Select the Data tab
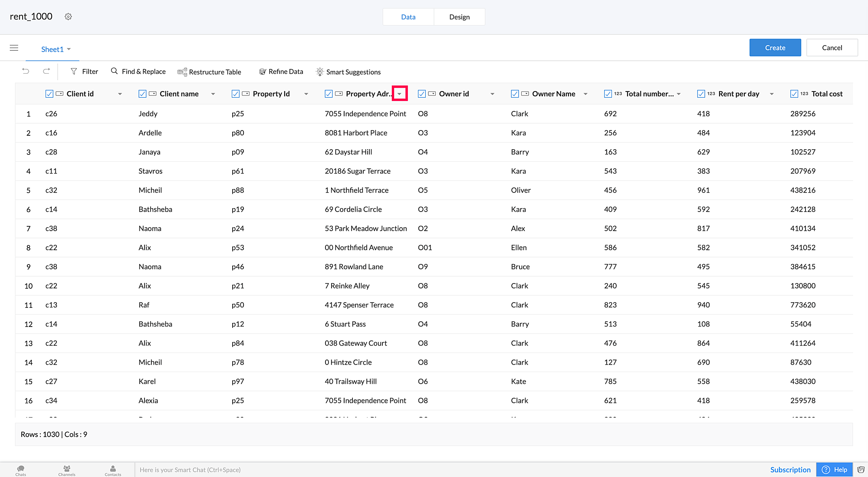868x477 pixels. tap(408, 17)
